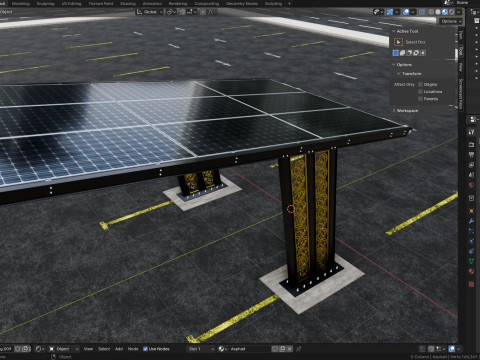Enable Affect Only Origins checkbox
The width and height of the screenshot is (480, 360).
tap(420, 84)
